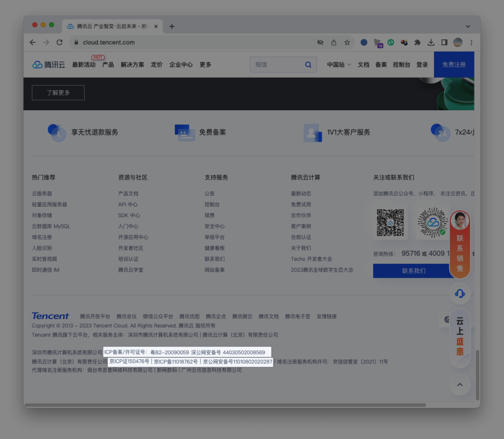The image size is (504, 439).
Task: Click the 联系我们 blue button
Action: tap(413, 271)
